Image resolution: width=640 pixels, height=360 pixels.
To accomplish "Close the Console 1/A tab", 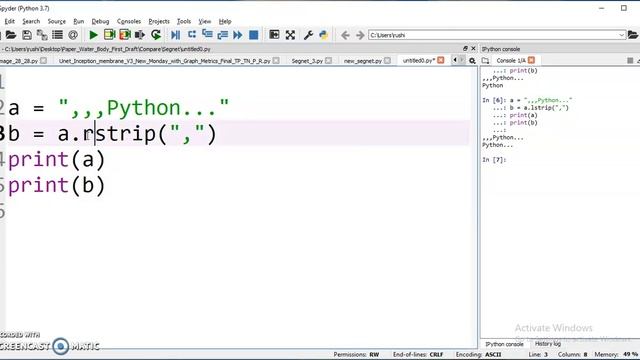I will point(531,60).
